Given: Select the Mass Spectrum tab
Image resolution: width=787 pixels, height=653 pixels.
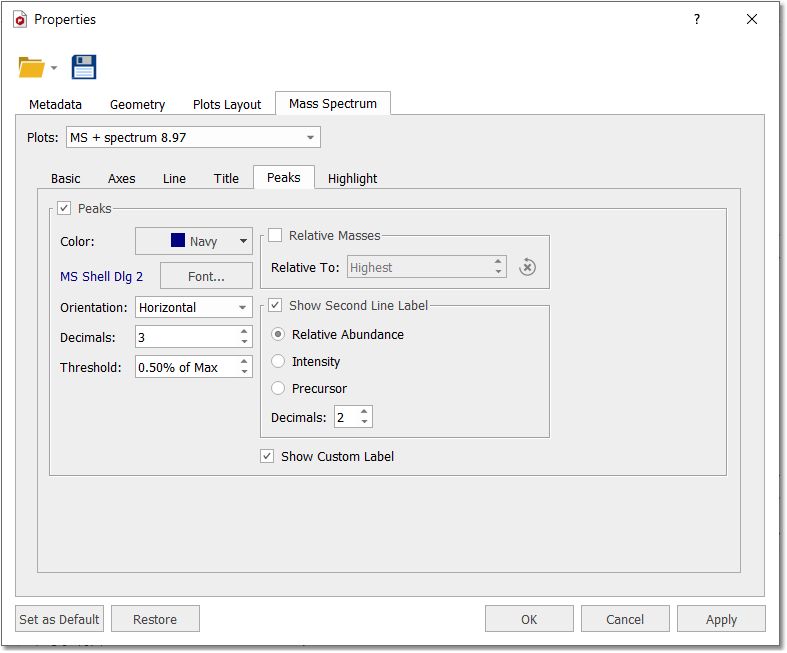Looking at the screenshot, I should click(333, 103).
